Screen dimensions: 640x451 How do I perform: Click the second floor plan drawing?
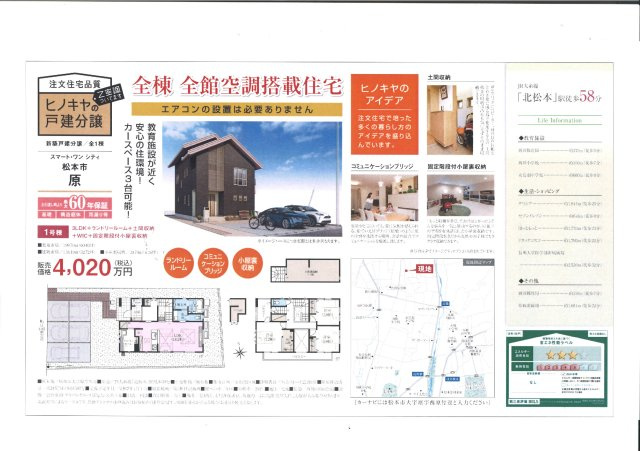(x=298, y=329)
